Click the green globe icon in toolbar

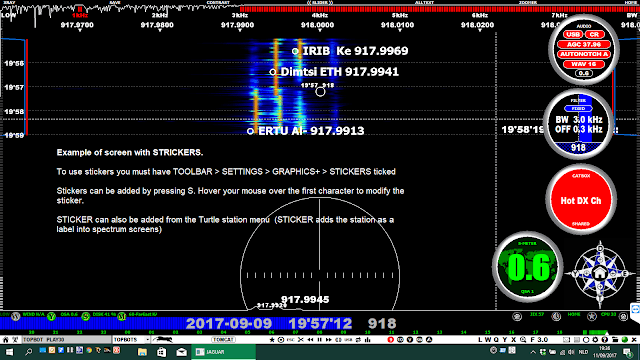[x=624, y=340]
